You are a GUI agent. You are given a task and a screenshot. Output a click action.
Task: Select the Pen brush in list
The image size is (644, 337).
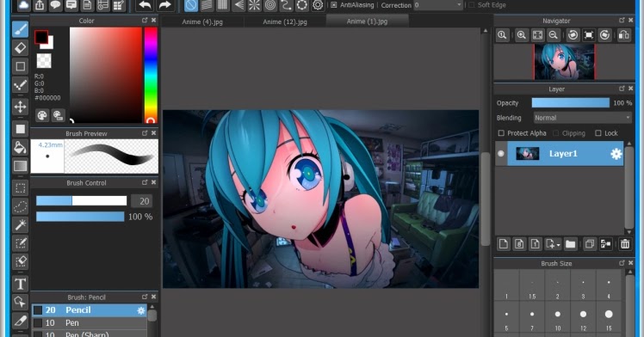coord(90,323)
